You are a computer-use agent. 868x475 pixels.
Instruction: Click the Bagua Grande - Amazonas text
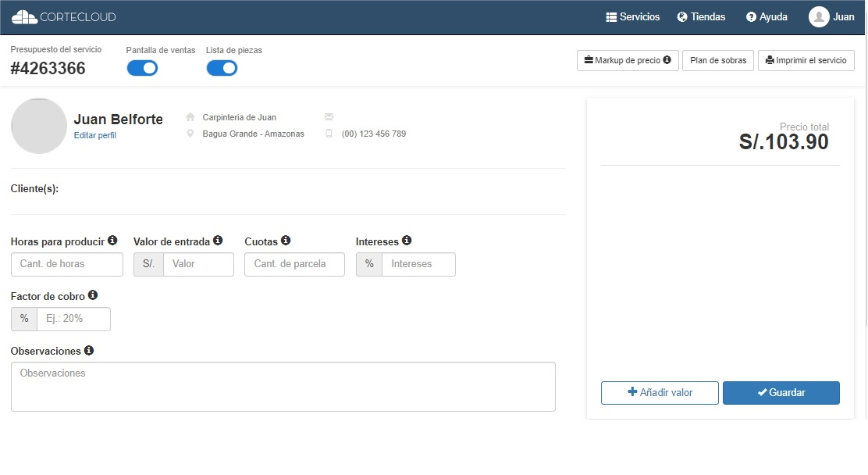pyautogui.click(x=253, y=134)
